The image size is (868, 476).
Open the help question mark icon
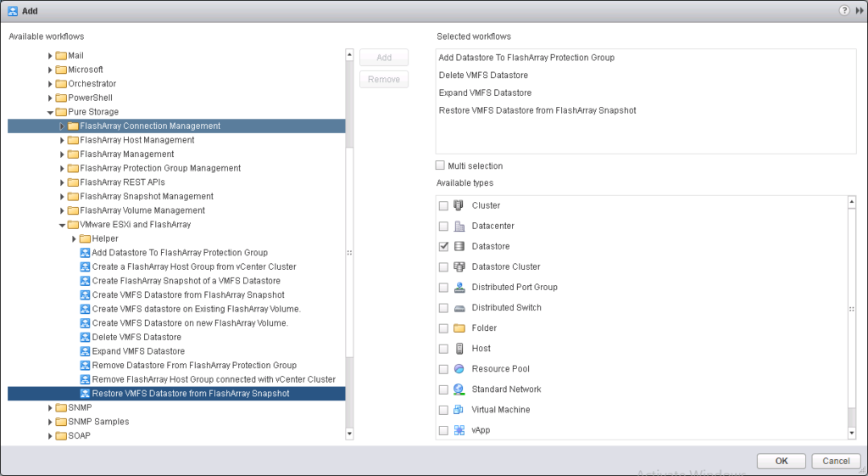[843, 10]
